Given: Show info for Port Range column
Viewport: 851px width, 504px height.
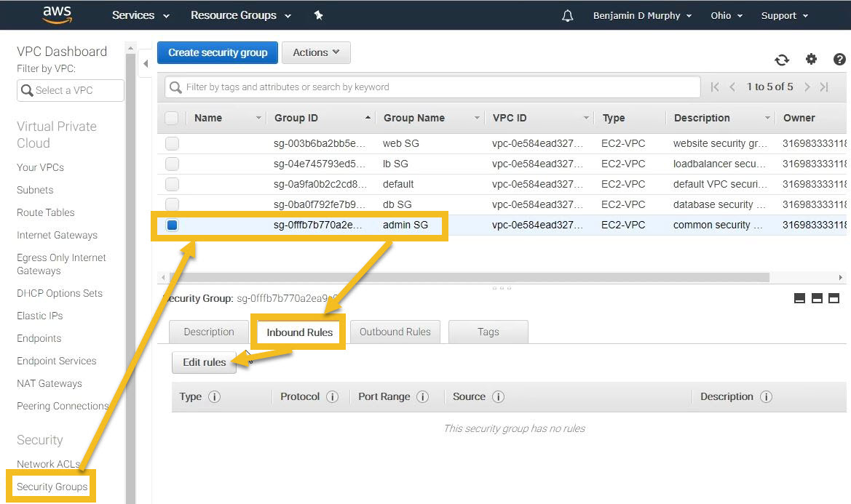Looking at the screenshot, I should pos(422,396).
